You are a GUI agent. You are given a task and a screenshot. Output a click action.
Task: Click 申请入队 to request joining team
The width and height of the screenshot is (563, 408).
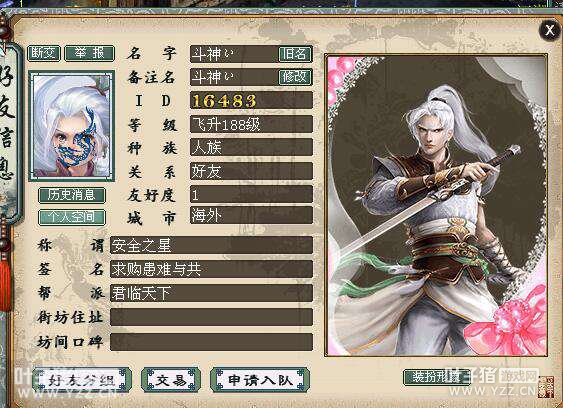(260, 380)
